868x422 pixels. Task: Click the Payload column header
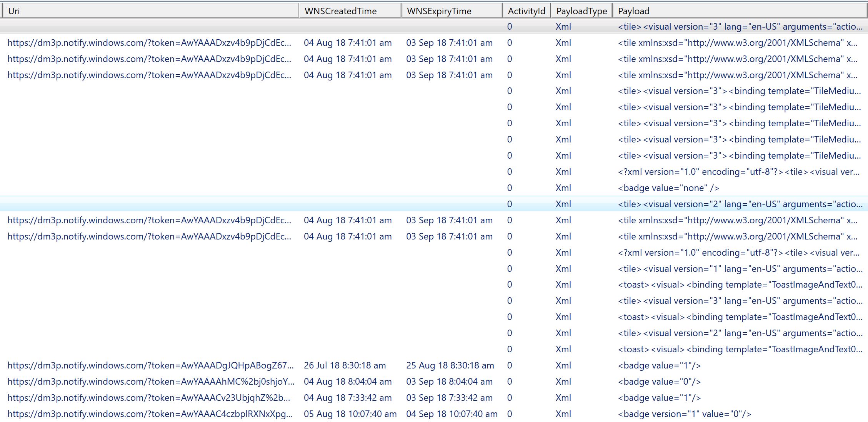pyautogui.click(x=633, y=11)
